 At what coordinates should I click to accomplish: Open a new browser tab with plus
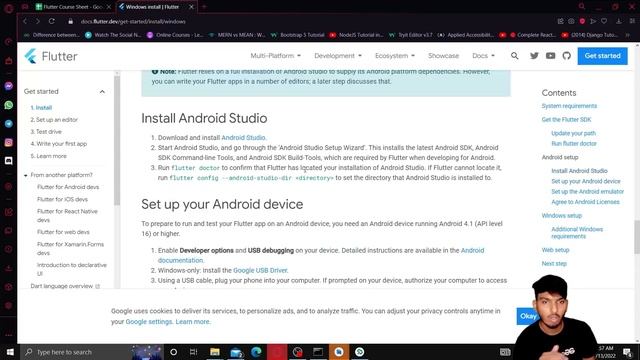(x=204, y=7)
